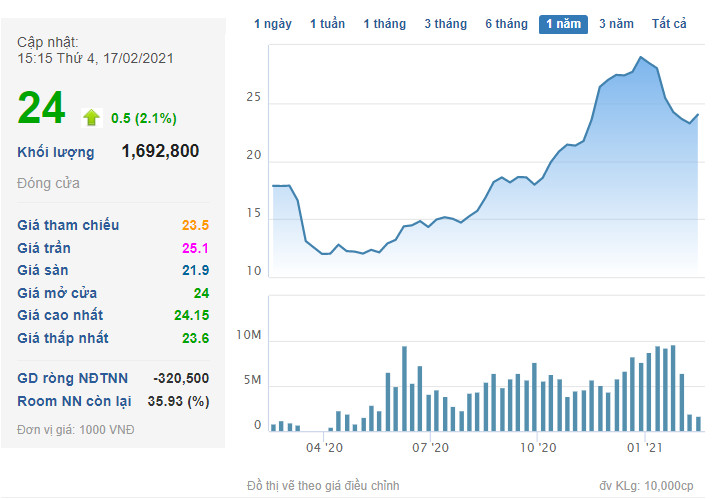Choose the '3 tháng' range tab
This screenshot has width=712, height=499.
(x=446, y=24)
